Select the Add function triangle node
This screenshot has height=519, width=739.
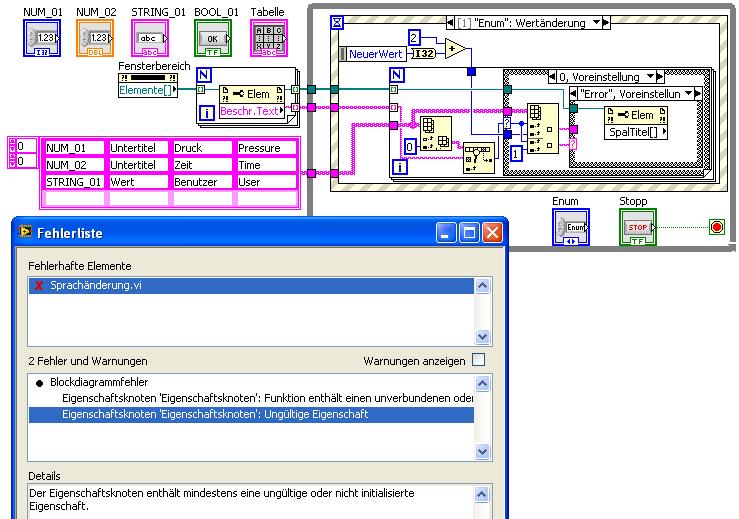pos(455,49)
